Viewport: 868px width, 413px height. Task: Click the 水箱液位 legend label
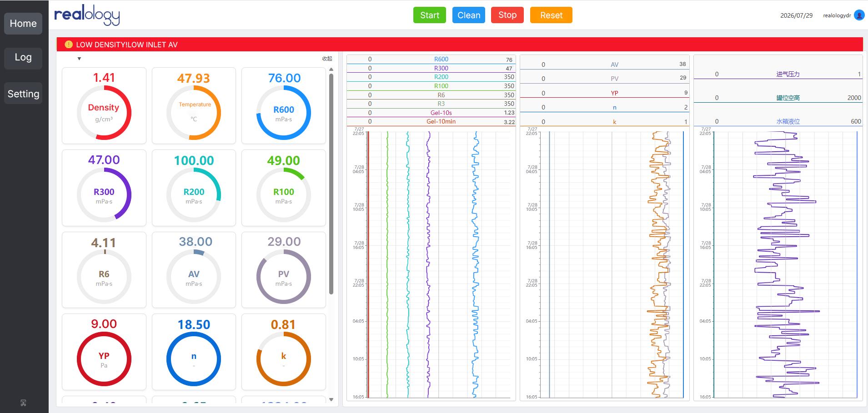(x=788, y=121)
